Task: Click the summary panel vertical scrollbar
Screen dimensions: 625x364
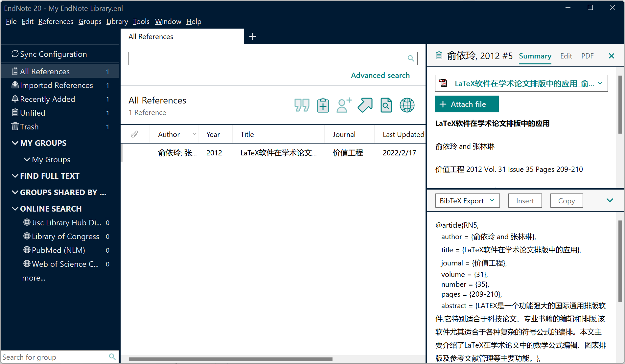Action: pos(620,104)
